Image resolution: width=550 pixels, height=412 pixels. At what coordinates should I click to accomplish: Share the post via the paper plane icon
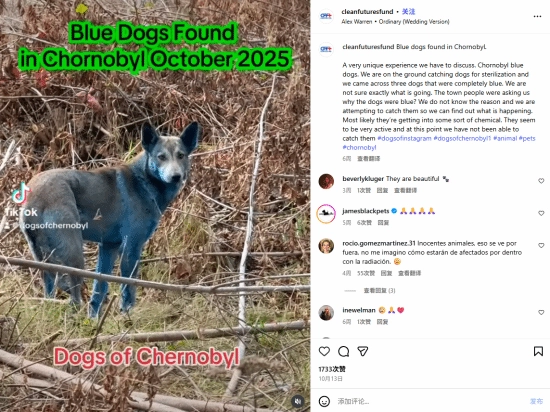pyautogui.click(x=363, y=351)
